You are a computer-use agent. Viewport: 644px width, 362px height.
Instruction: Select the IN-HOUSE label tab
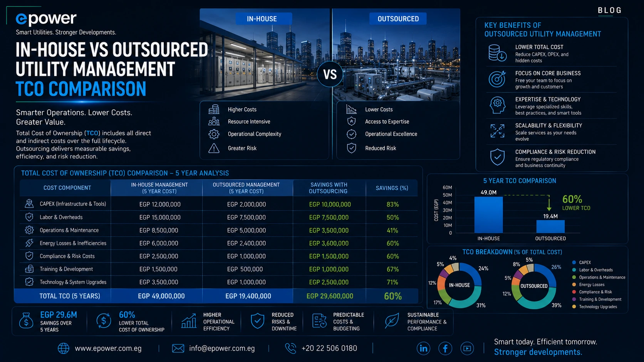[262, 19]
